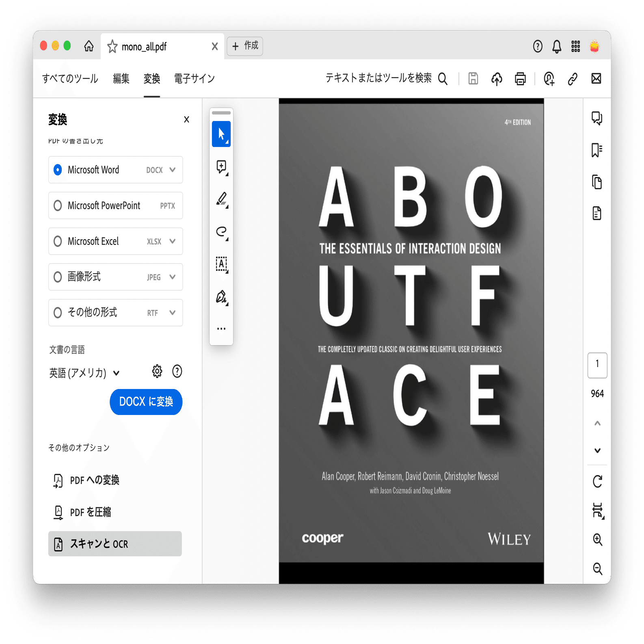The image size is (644, 644).
Task: Click the 作成 button
Action: pos(245,46)
